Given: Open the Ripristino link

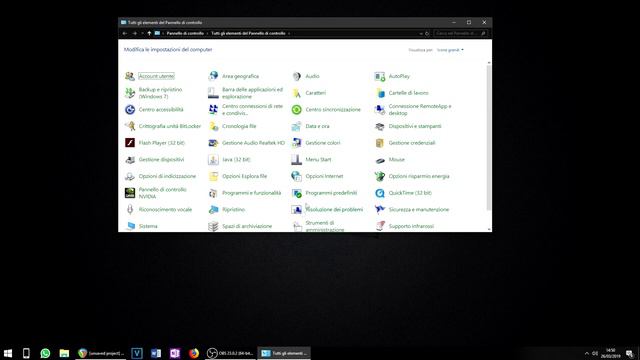Looking at the screenshot, I should pyautogui.click(x=233, y=209).
